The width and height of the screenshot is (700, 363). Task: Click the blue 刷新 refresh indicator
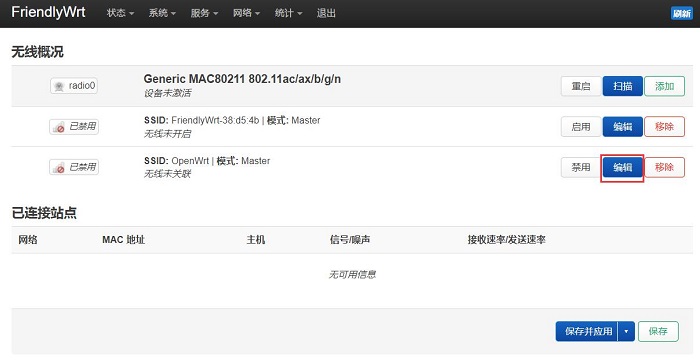[682, 13]
